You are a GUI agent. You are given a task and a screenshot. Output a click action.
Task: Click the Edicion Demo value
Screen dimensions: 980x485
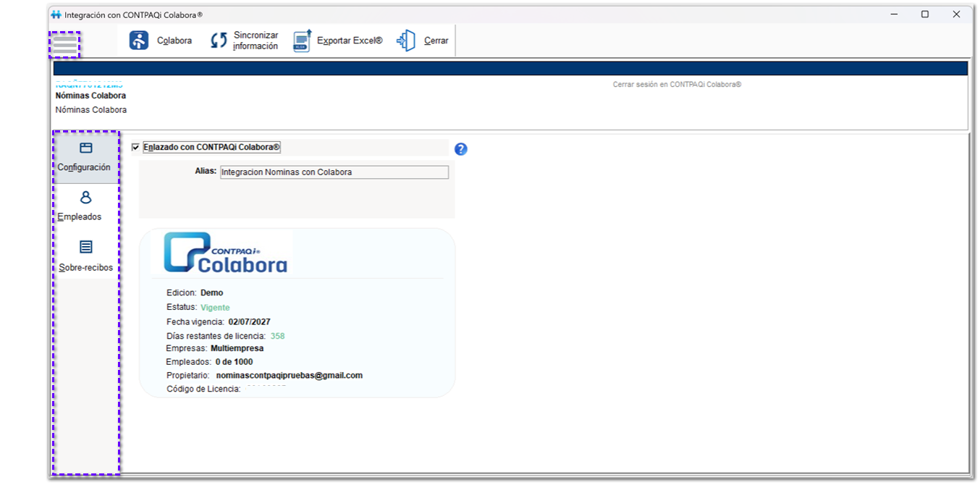tap(212, 293)
